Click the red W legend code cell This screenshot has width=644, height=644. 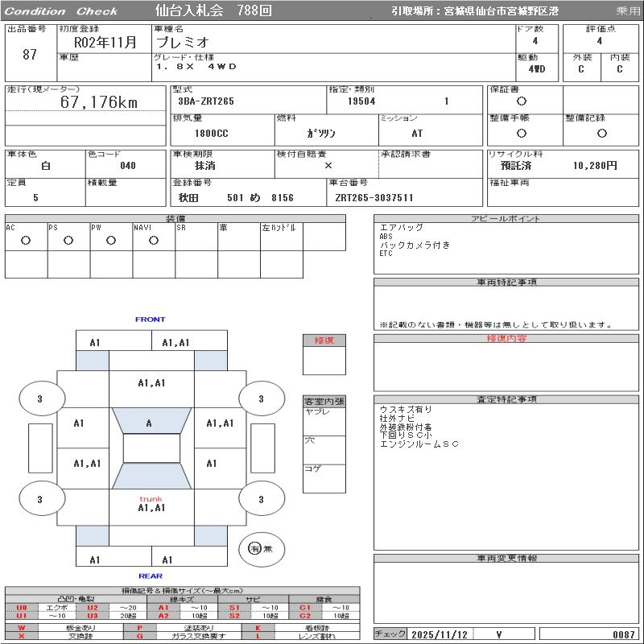[22, 628]
